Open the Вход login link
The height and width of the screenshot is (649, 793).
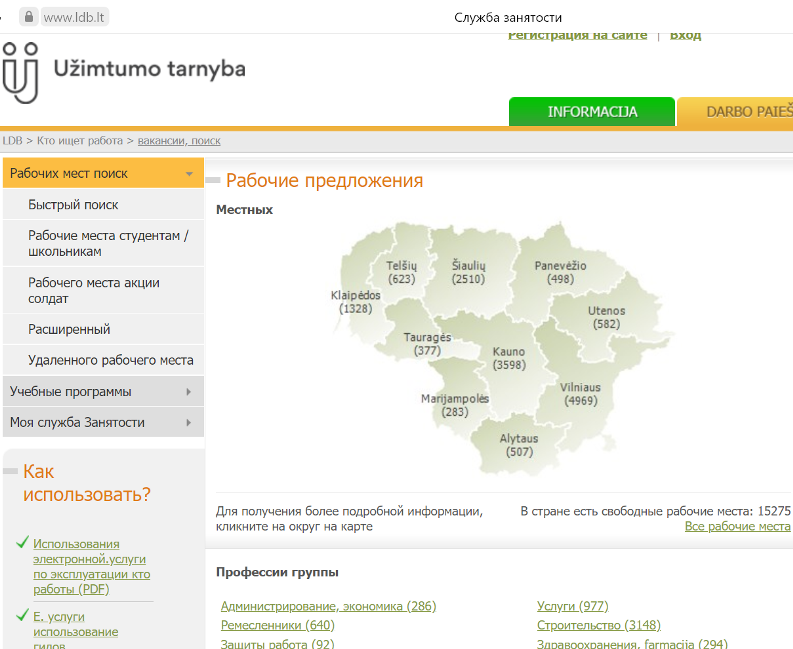(x=685, y=35)
